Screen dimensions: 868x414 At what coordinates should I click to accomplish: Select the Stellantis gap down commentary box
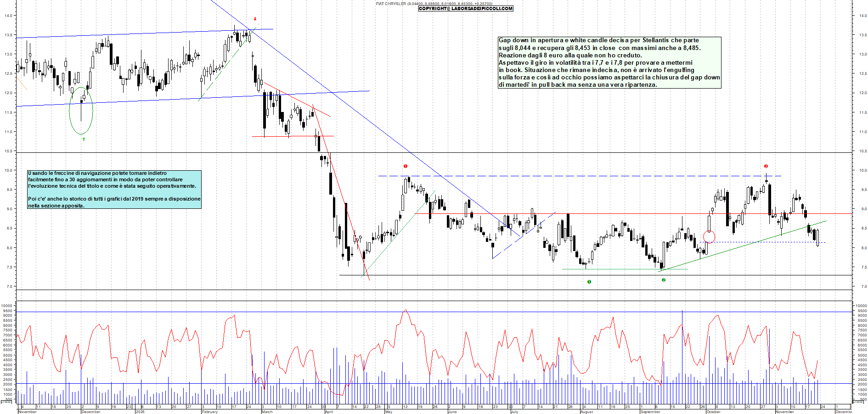[x=609, y=62]
